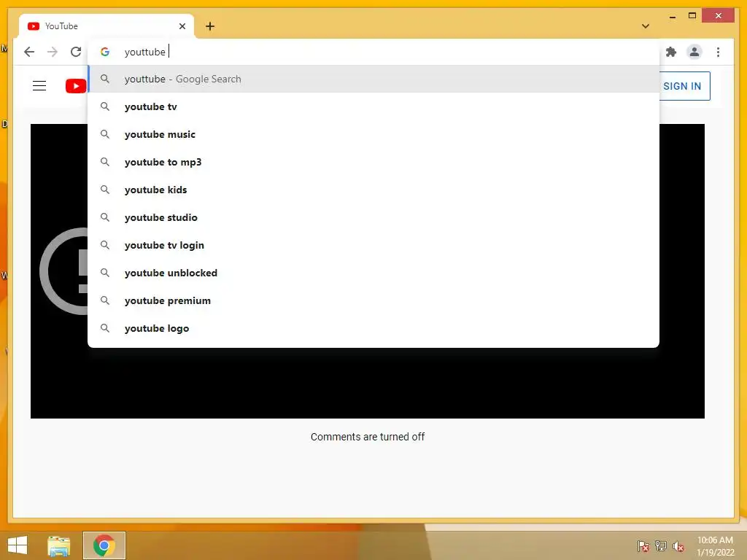Click the magnifier icon beside 'youtube logo'
747x560 pixels.
tap(105, 328)
